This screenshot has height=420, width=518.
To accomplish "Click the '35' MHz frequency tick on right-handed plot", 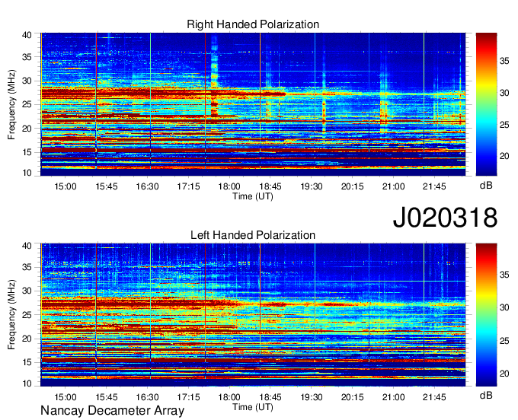I will click(x=27, y=57).
